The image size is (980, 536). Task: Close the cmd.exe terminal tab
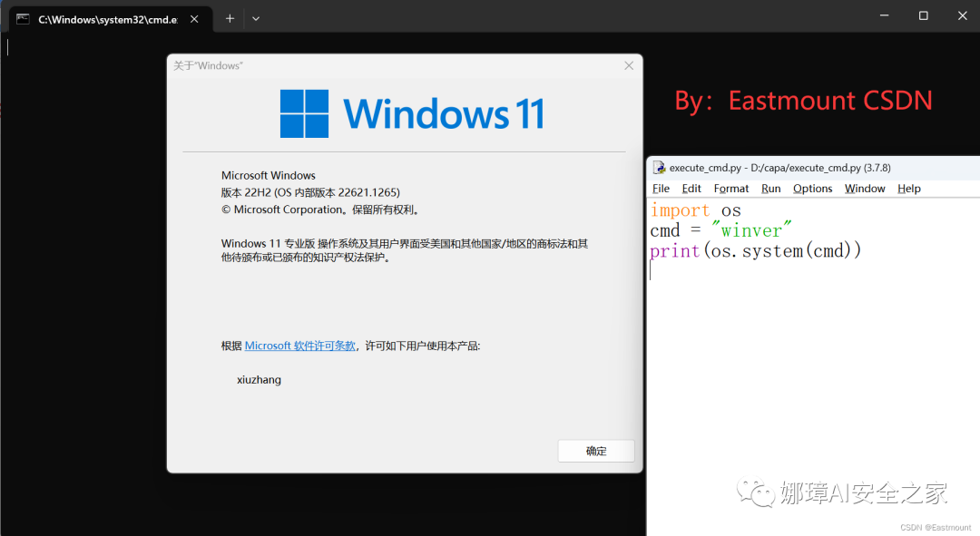coord(194,19)
